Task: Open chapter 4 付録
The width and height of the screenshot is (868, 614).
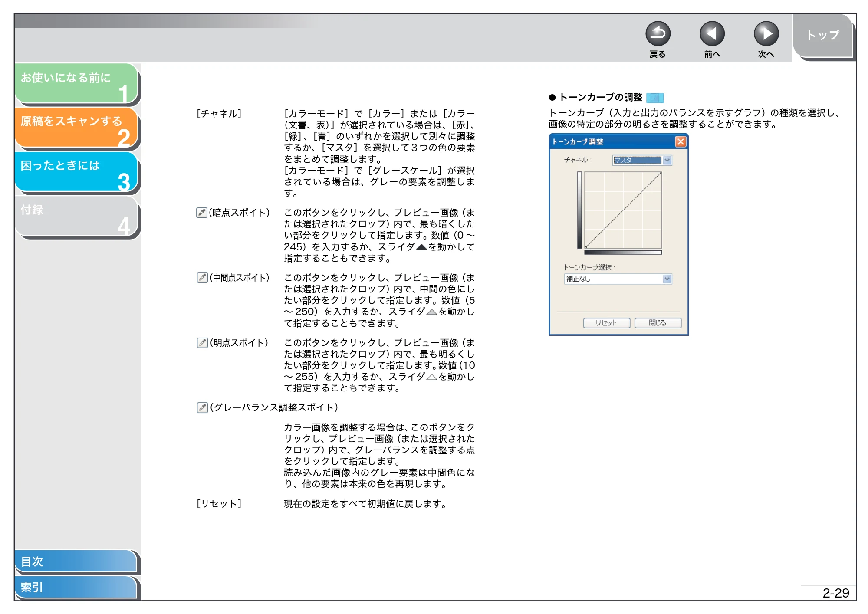Action: 76,217
